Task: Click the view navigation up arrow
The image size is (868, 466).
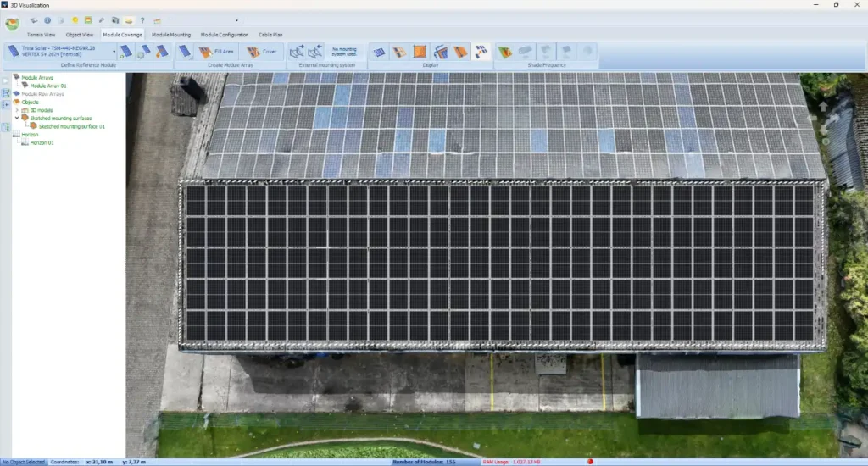Action: [823, 106]
